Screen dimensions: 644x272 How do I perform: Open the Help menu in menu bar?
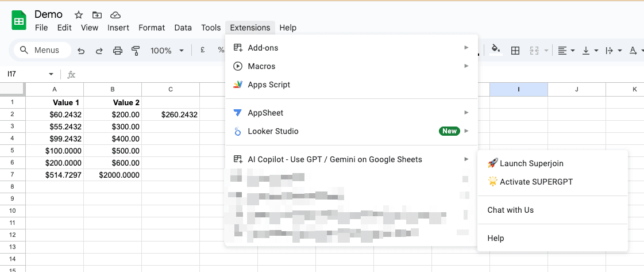click(x=288, y=28)
